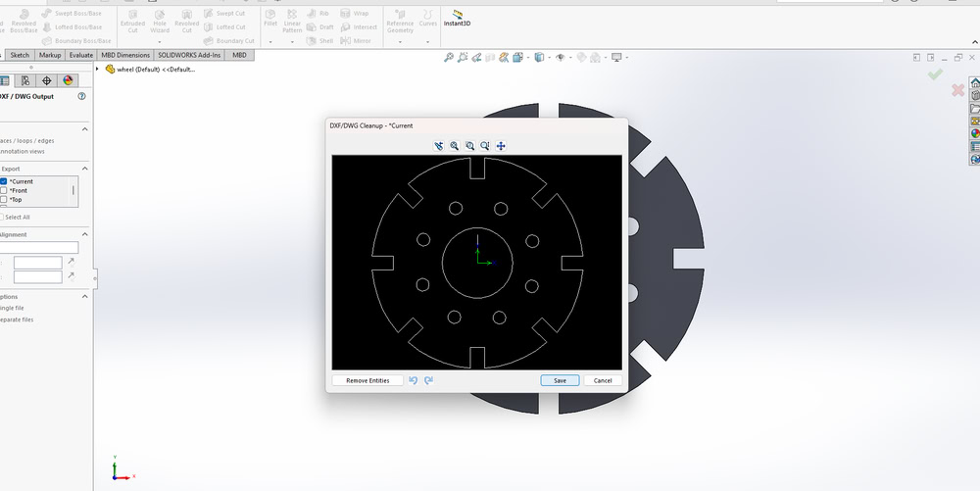Click the second alignment axis arrow button
The height and width of the screenshot is (491, 980).
[71, 276]
